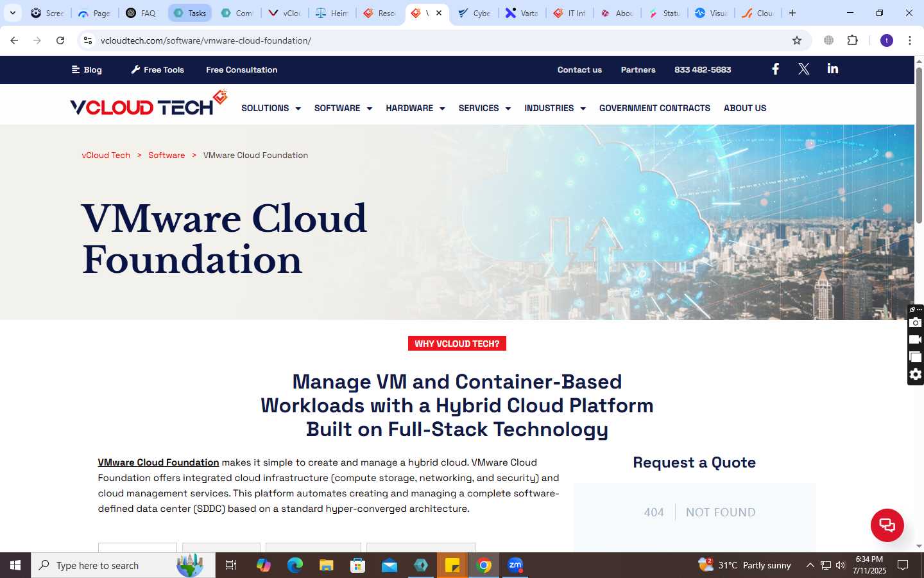The image size is (924, 578).
Task: Open Copilot from the taskbar
Action: [263, 565]
